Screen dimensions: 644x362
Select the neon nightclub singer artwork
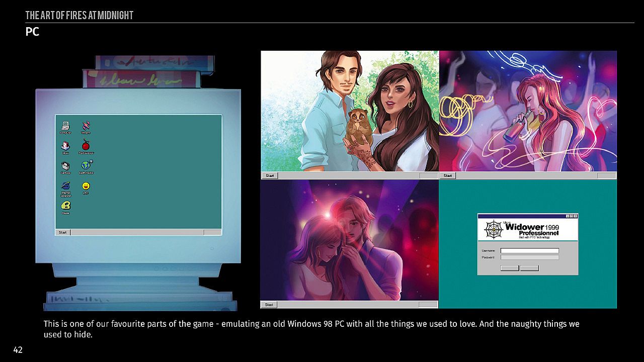(528, 111)
